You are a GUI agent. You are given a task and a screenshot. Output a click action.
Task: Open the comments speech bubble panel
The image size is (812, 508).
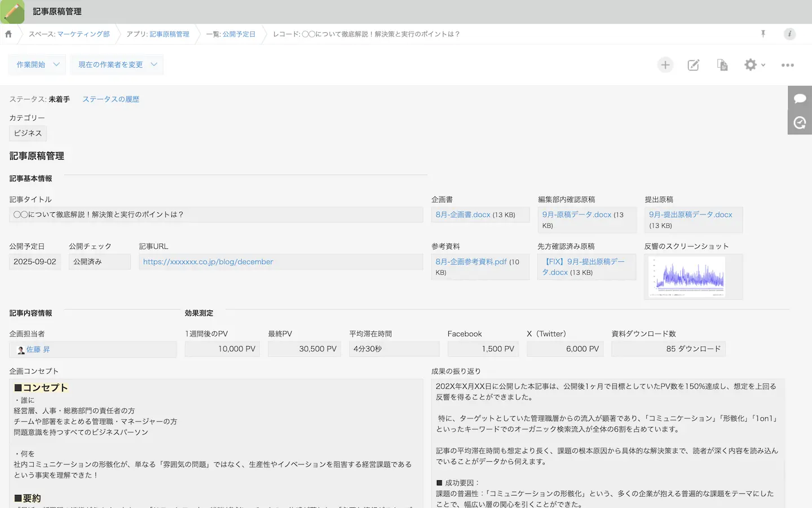tap(800, 98)
